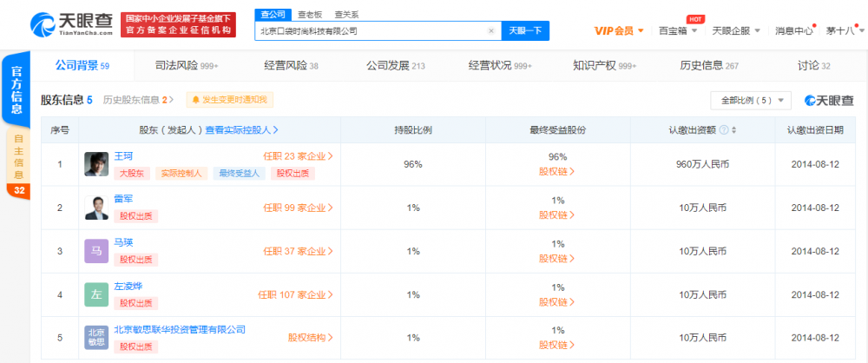Click 王珂's profile photo
This screenshot has width=868, height=363.
(x=96, y=165)
